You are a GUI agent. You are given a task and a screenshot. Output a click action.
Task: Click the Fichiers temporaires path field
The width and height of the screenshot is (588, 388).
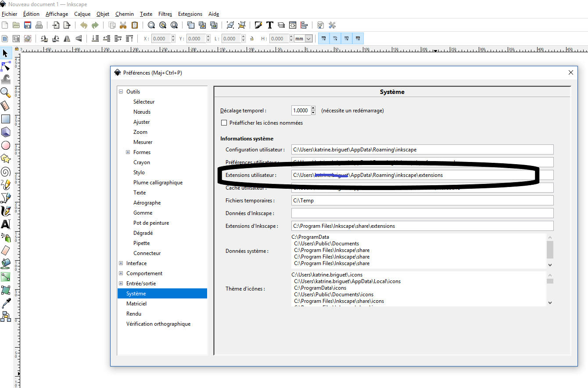[422, 201]
